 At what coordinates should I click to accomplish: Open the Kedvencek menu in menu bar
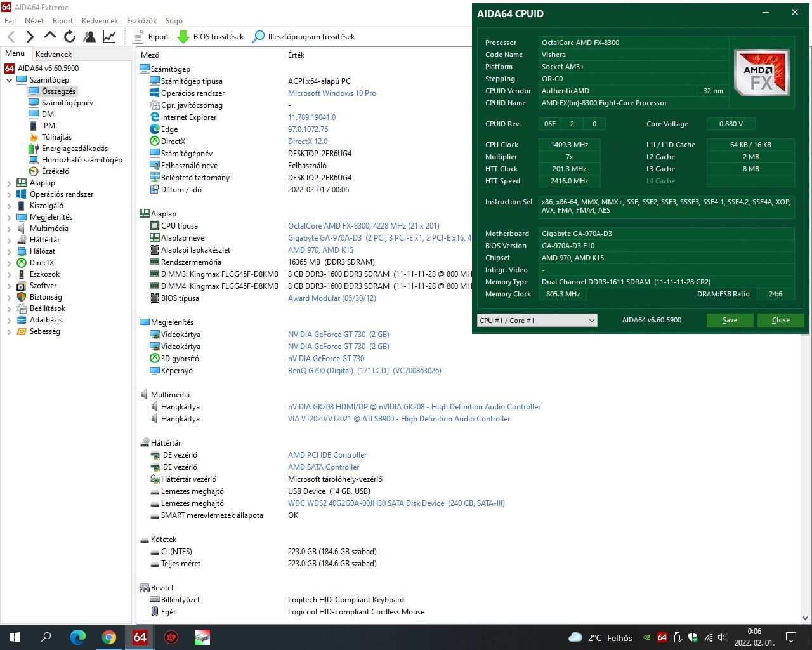point(100,20)
